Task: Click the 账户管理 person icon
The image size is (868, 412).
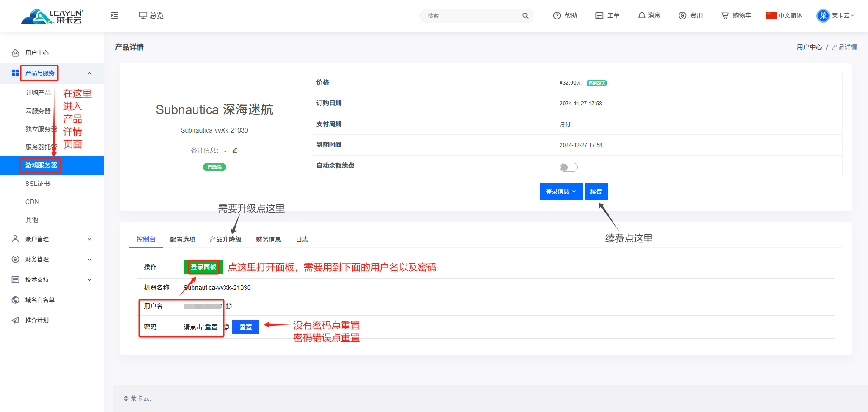Action: [x=15, y=239]
